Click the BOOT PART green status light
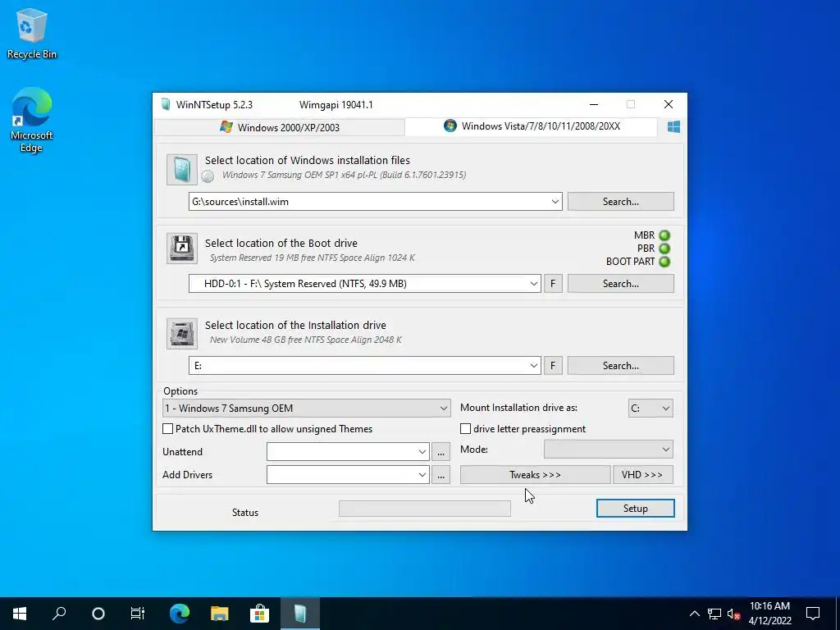 (664, 262)
